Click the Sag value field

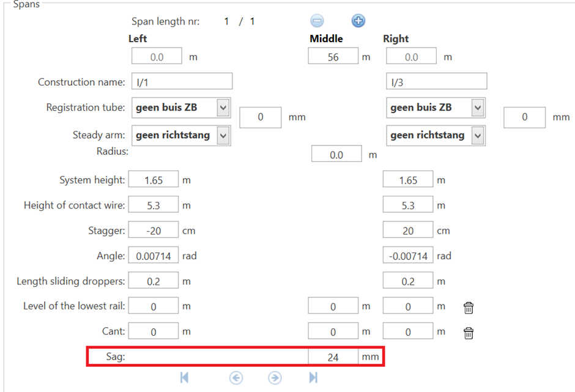(x=333, y=357)
